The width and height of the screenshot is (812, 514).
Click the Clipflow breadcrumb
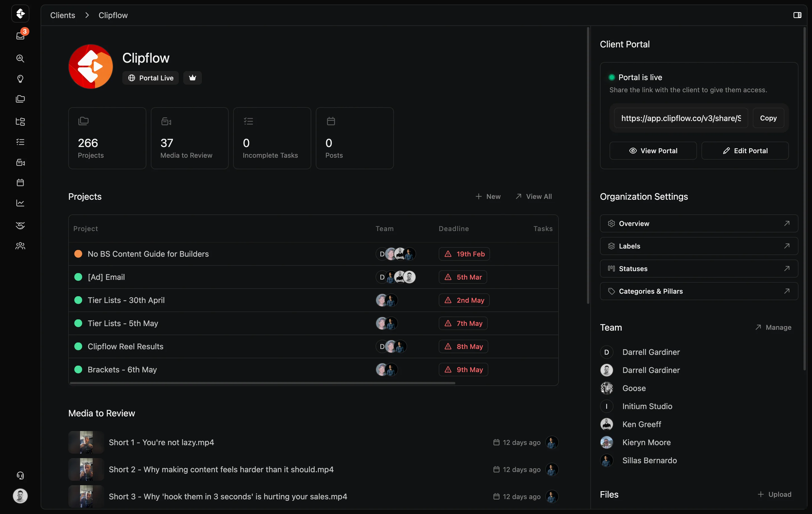[x=113, y=15]
